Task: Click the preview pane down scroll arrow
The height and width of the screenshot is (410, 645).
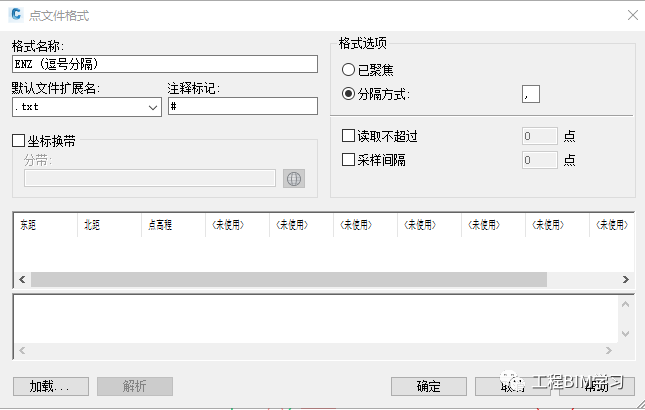Action: click(625, 334)
